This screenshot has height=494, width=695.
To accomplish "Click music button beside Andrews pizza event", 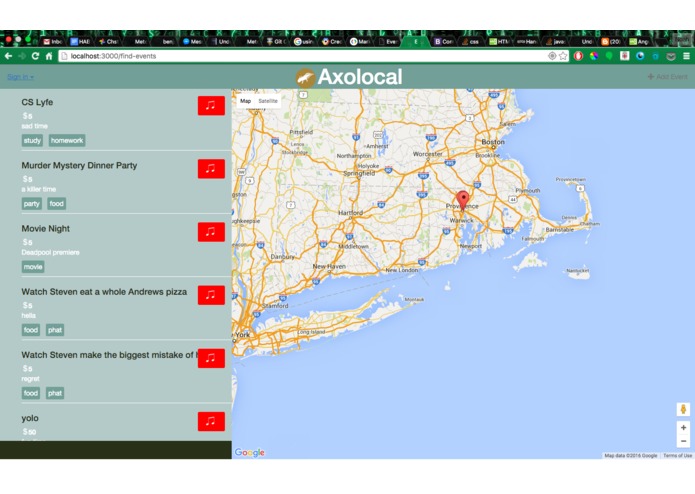I will 211,295.
